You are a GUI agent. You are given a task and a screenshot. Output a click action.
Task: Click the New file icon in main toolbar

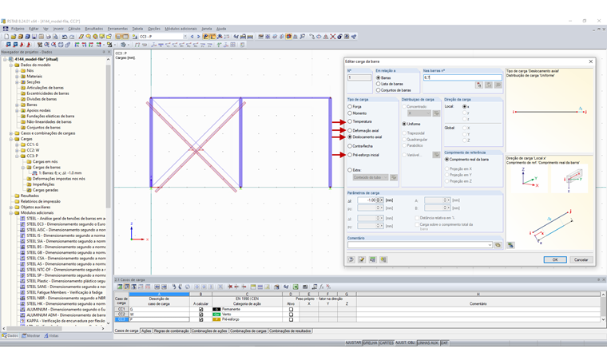(x=6, y=37)
